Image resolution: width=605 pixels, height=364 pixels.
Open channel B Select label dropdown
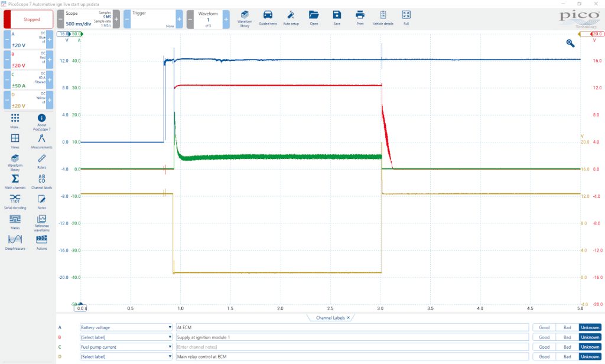click(126, 337)
